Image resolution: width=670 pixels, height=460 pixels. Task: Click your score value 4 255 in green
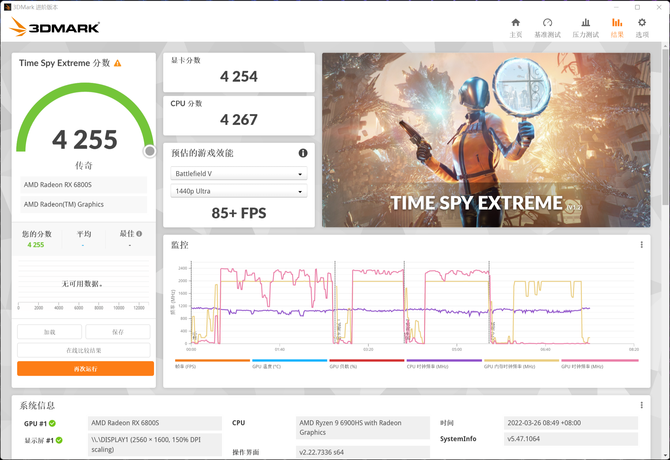[36, 245]
